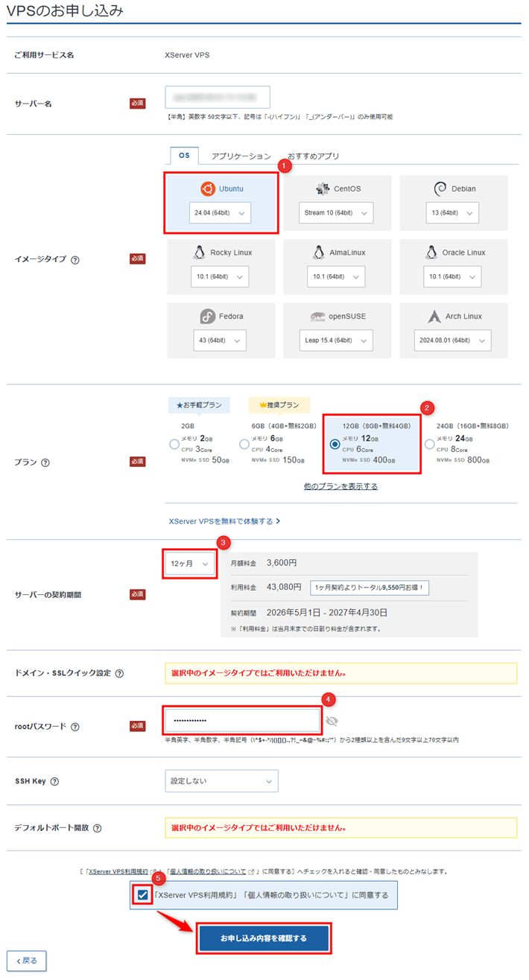
Task: Open Rocky Linux version dropdown
Action: coord(220,276)
